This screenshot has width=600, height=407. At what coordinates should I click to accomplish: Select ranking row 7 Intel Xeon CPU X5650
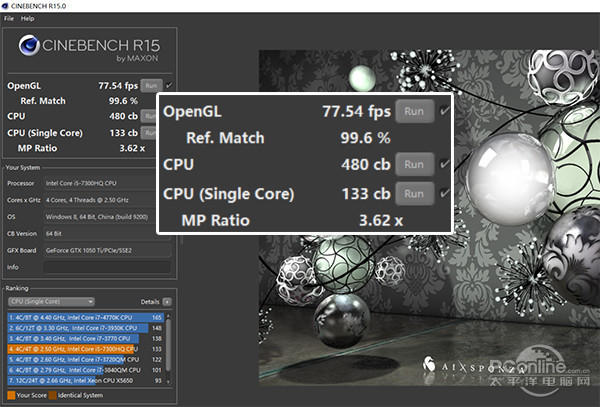(x=86, y=380)
